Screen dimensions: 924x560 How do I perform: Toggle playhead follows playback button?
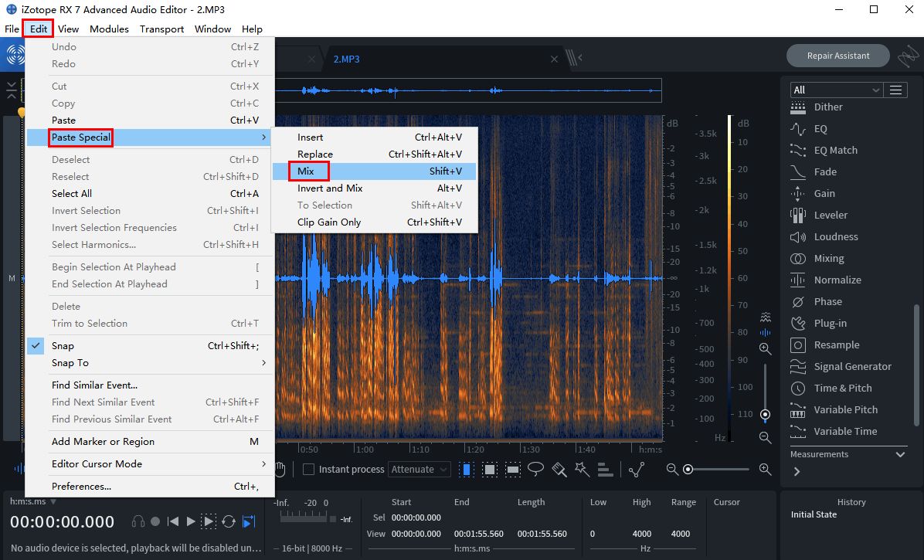[x=250, y=521]
